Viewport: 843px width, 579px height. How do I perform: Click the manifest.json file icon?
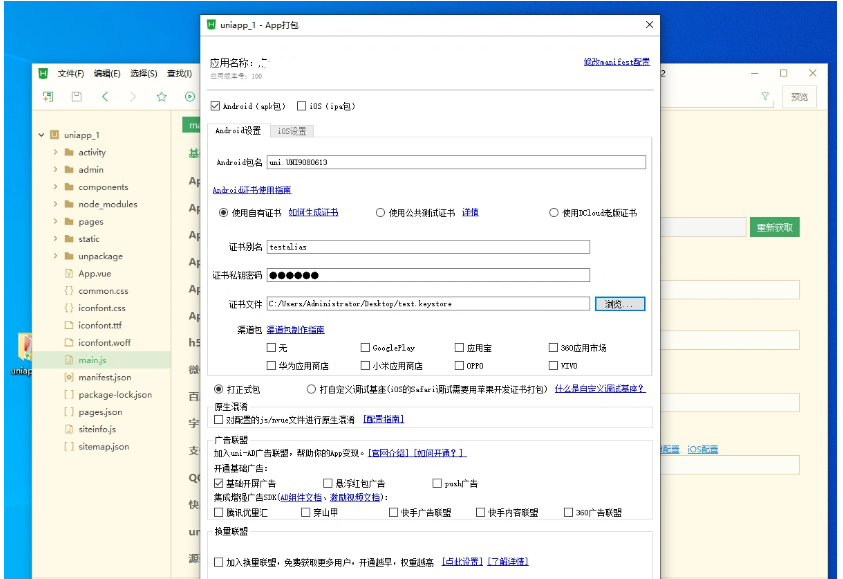pos(68,377)
